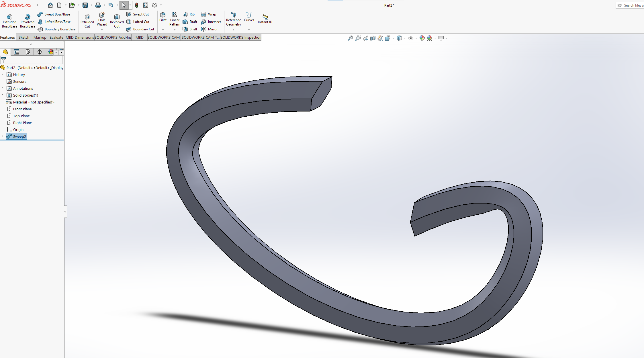Open the Section View tool
The height and width of the screenshot is (358, 644).
click(373, 38)
